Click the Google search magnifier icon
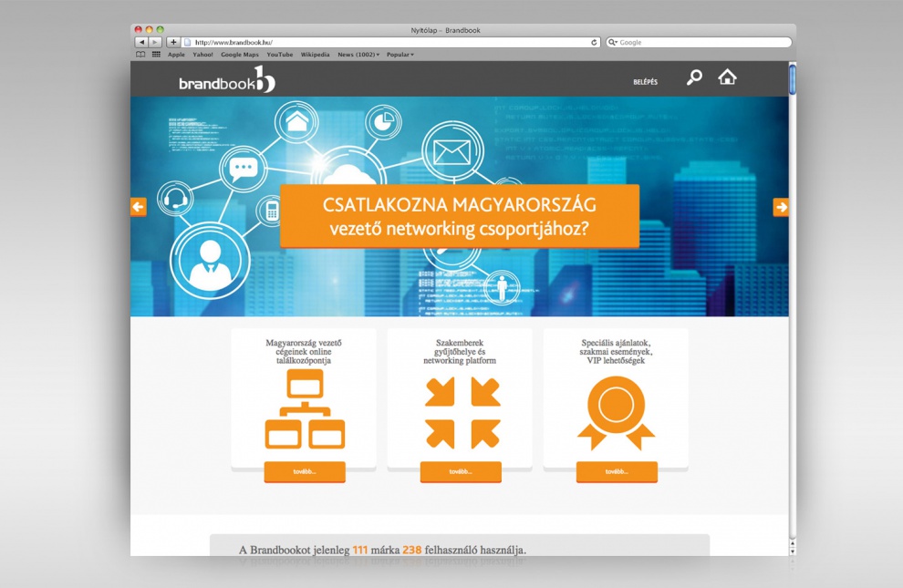 point(612,42)
